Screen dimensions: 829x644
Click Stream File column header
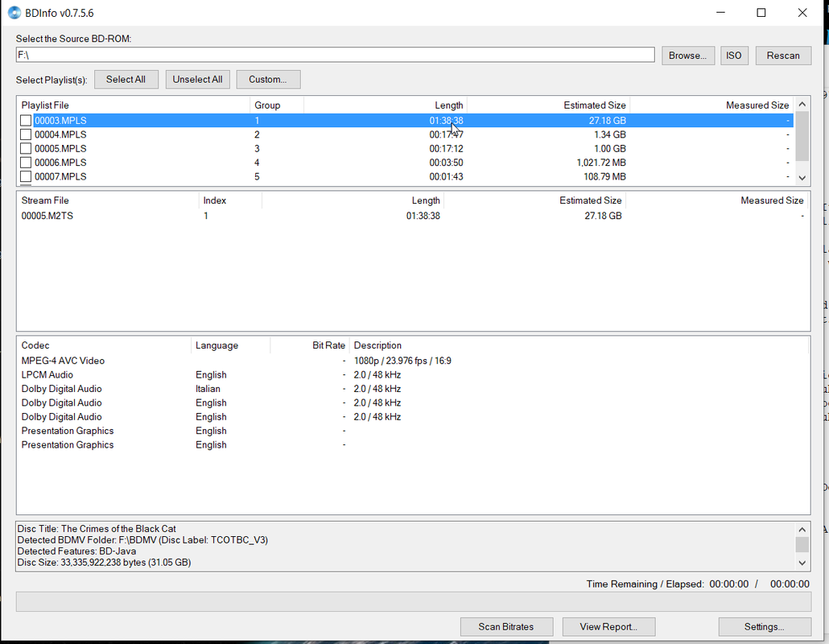(x=108, y=200)
